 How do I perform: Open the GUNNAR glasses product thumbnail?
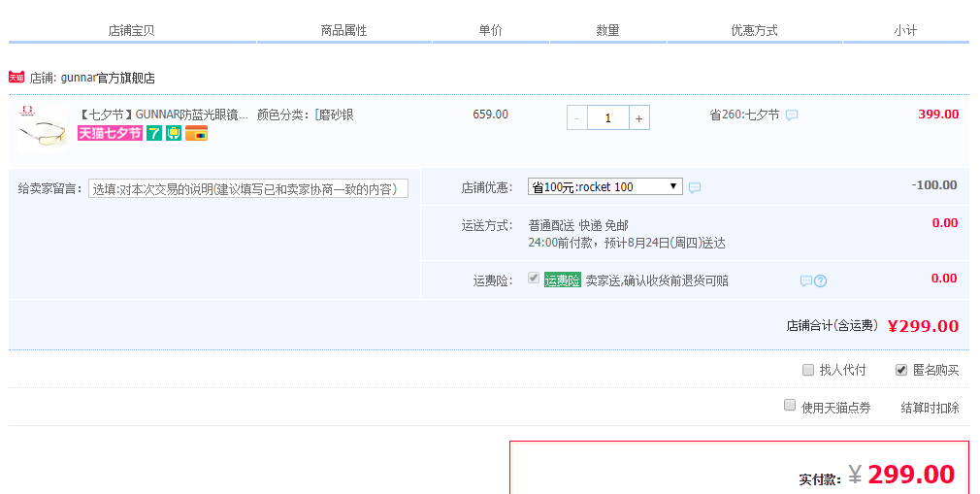(x=43, y=129)
